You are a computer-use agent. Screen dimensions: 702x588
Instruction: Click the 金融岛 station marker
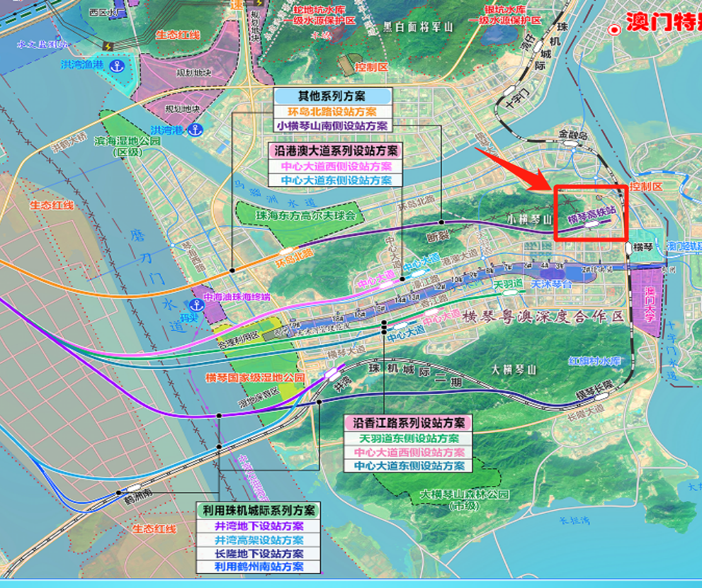point(572,143)
